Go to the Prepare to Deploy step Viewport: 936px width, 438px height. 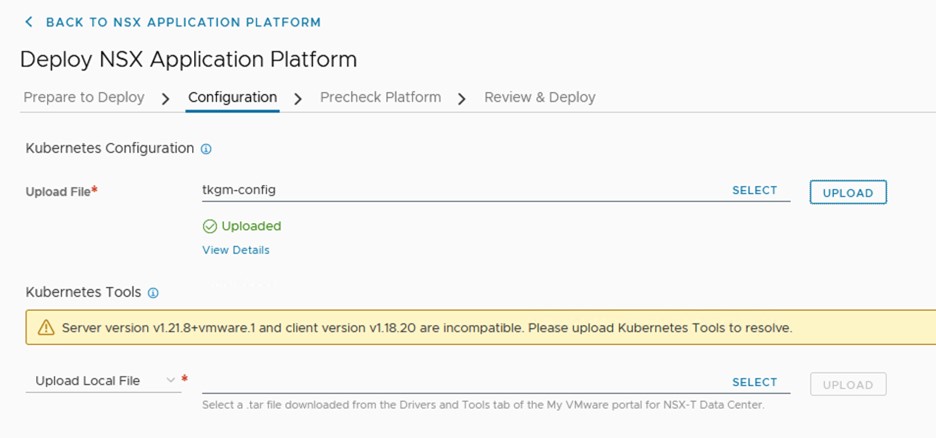point(84,97)
